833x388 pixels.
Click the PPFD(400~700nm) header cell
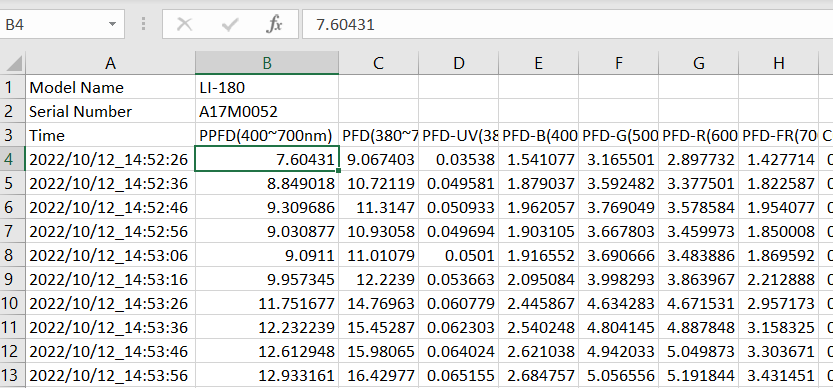pos(267,135)
